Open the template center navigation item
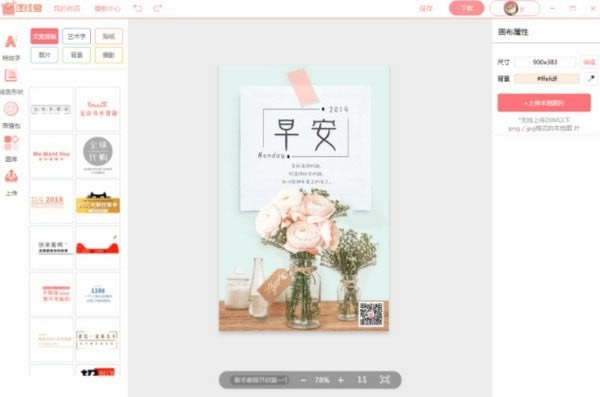This screenshot has height=397, width=600. tap(107, 8)
